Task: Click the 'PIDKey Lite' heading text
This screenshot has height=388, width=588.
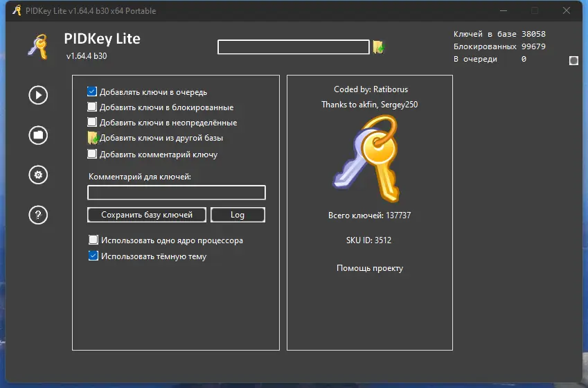Action: 102,39
